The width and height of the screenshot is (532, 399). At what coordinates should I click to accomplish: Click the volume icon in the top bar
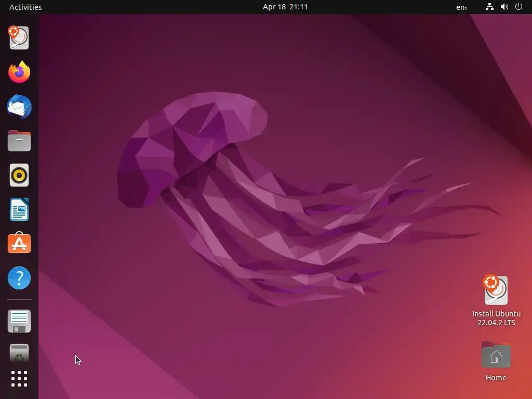coord(504,7)
